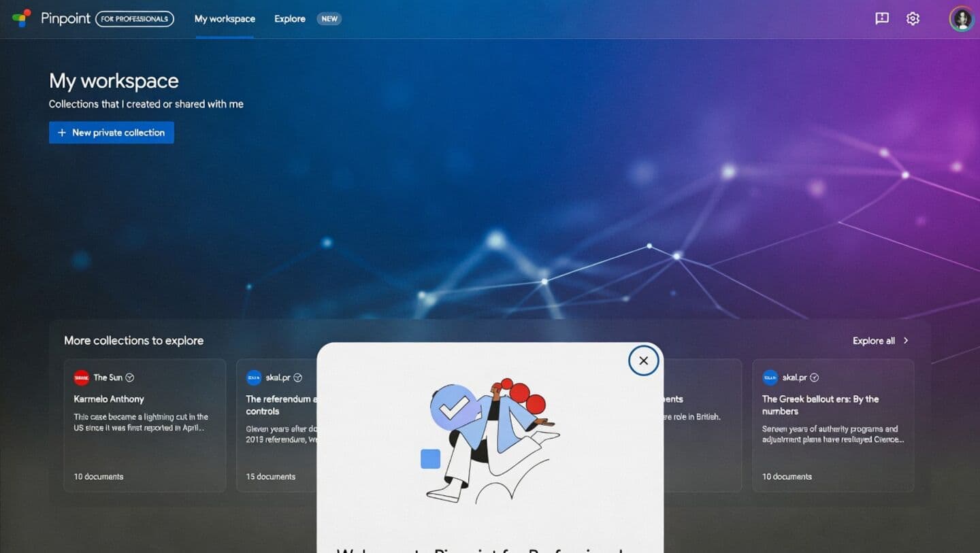This screenshot has width=980, height=553.
Task: Click the welcome dialog illustration
Action: (490, 441)
